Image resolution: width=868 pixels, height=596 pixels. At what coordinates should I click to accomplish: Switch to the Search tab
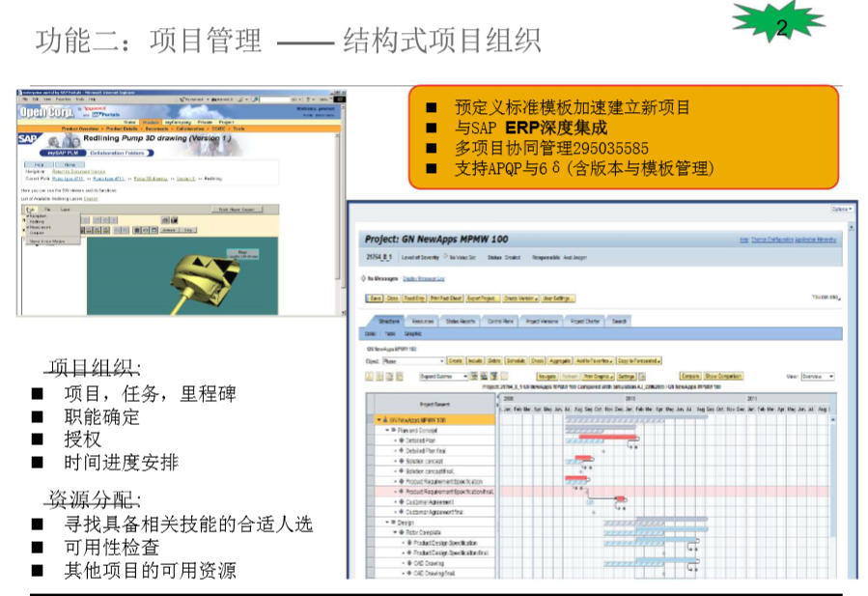[619, 322]
